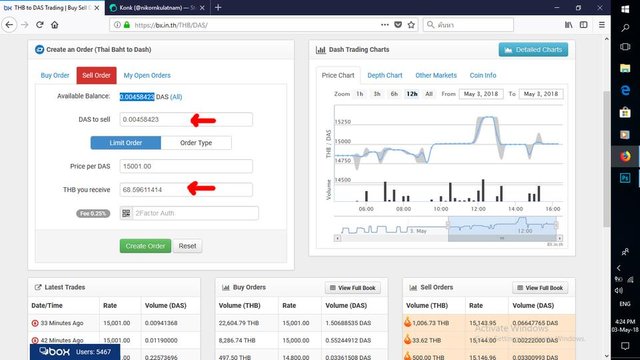
Task: Set chart zoom to 12h
Action: coord(412,94)
